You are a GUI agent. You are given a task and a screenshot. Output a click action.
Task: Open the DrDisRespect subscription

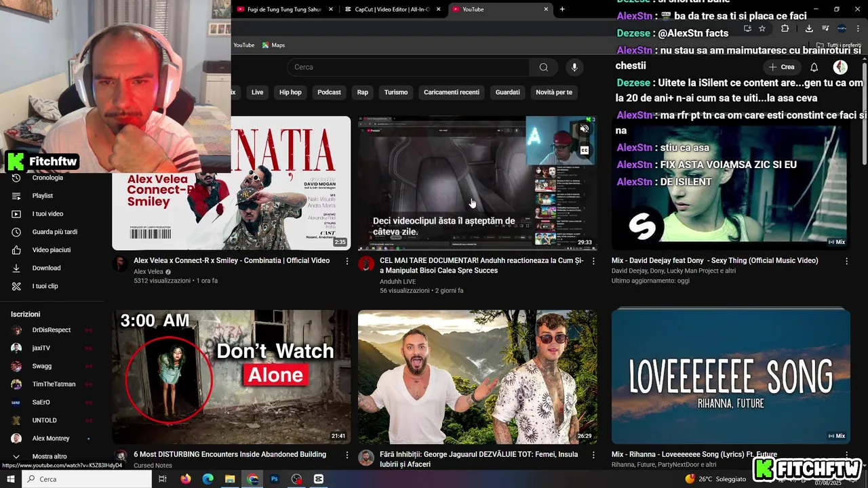coord(52,330)
